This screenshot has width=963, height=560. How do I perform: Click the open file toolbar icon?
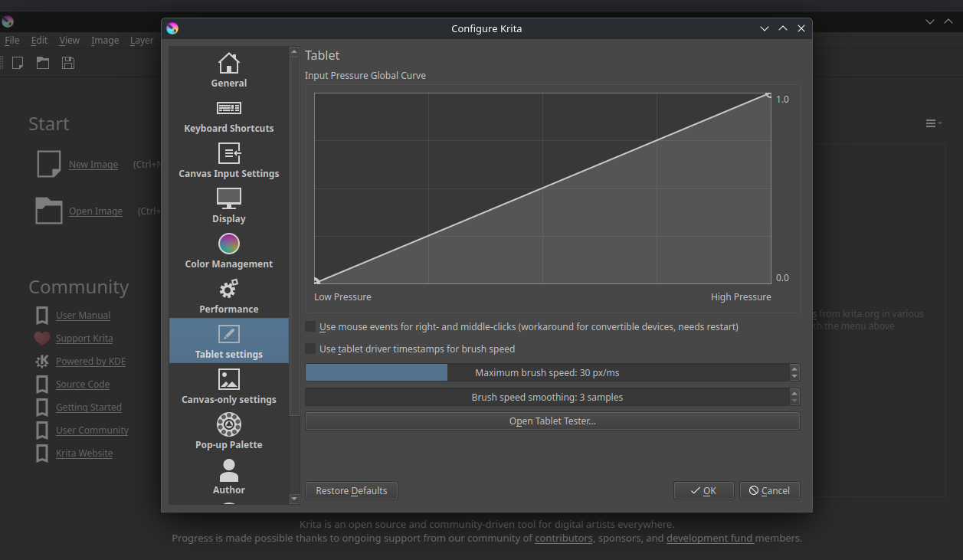point(43,63)
